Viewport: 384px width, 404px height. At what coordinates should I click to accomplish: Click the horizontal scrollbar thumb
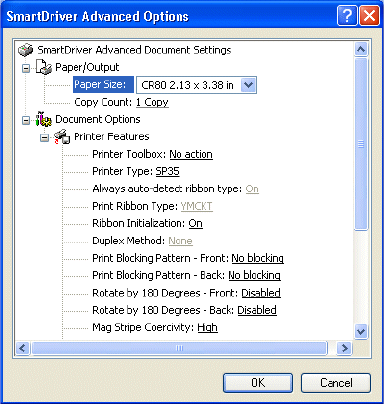click(x=179, y=348)
